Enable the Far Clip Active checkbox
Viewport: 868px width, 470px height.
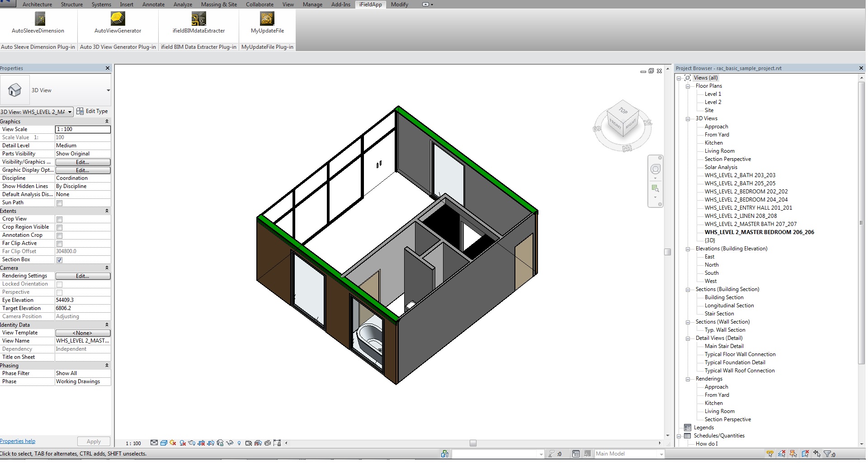pyautogui.click(x=59, y=244)
